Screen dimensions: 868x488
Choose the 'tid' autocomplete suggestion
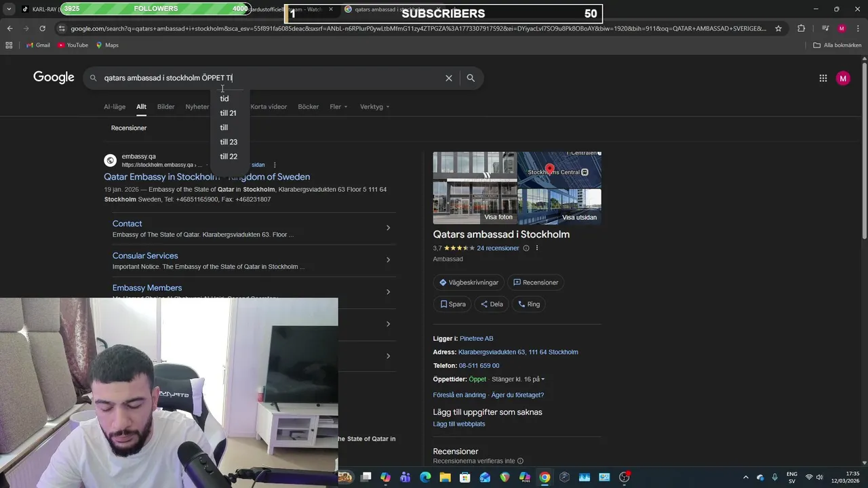224,99
